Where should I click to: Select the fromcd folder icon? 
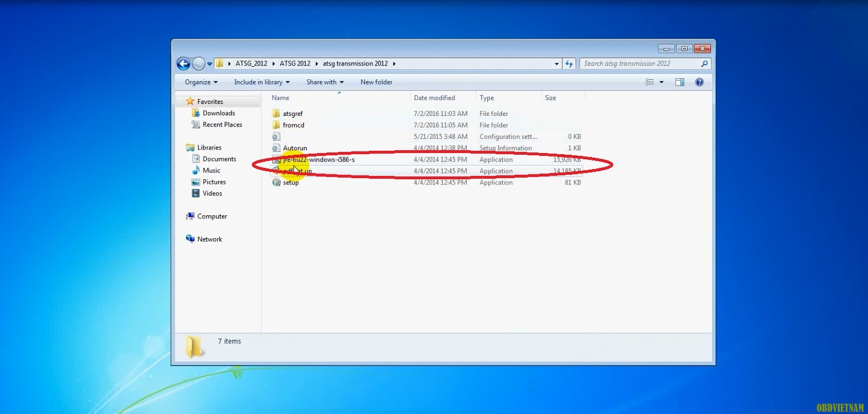[x=276, y=125]
